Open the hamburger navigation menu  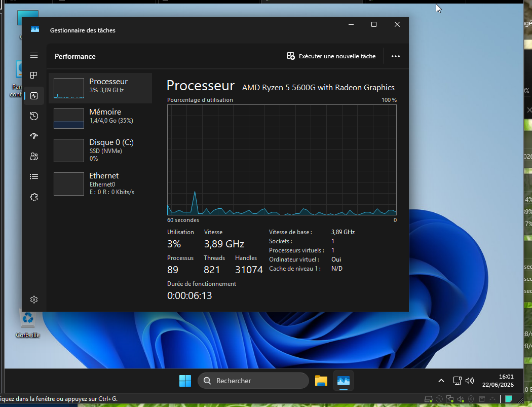[x=34, y=55]
